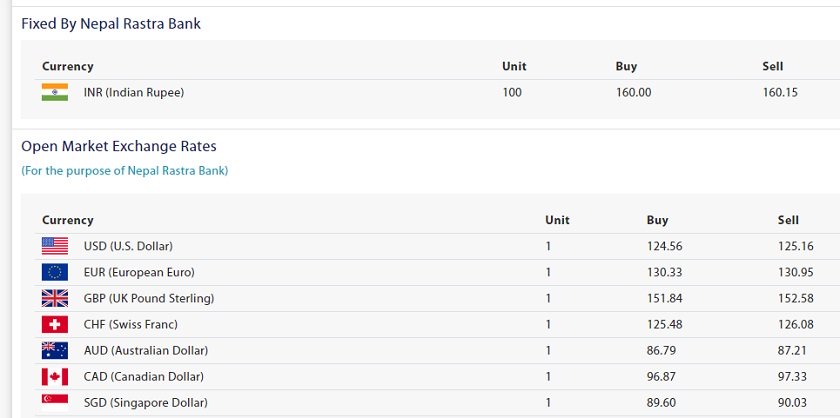Click the UK flag icon
The width and height of the screenshot is (840, 418).
coord(55,298)
